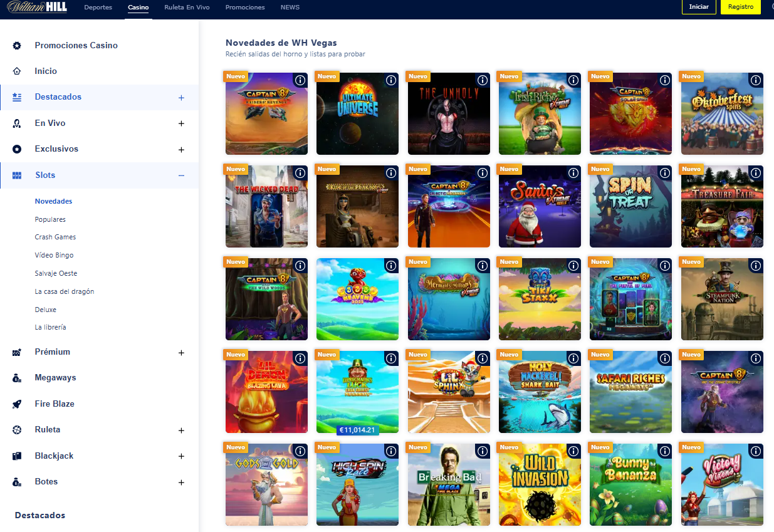The height and width of the screenshot is (532, 774).
Task: Open the Crash Games slots subcategory
Action: [x=55, y=237]
